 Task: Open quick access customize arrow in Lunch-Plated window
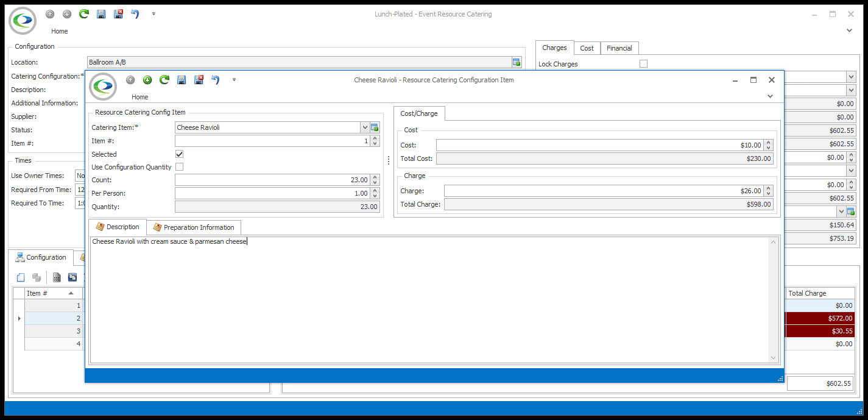(153, 14)
